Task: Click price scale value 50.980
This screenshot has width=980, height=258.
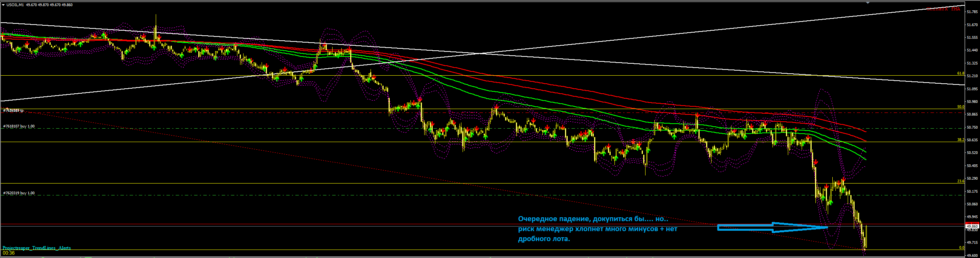Action: [972, 102]
